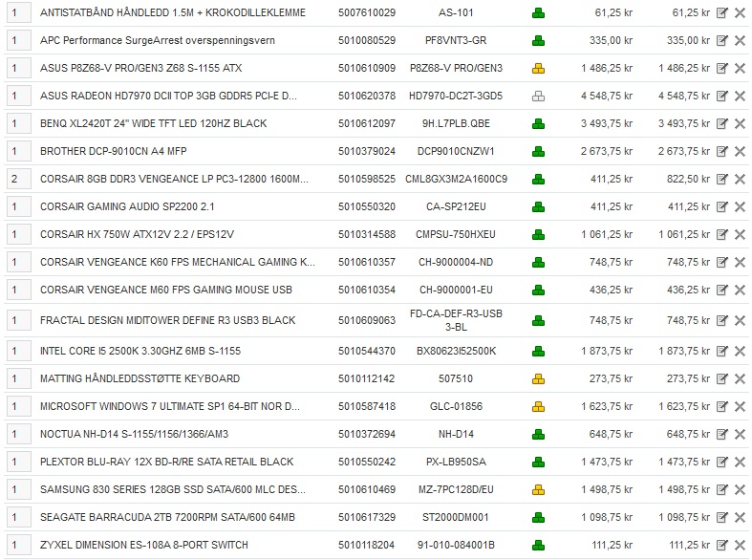The height and width of the screenshot is (560, 752).
Task: Open the BENQ XL2420T 24" WIDE TFT product
Action: 154,123
